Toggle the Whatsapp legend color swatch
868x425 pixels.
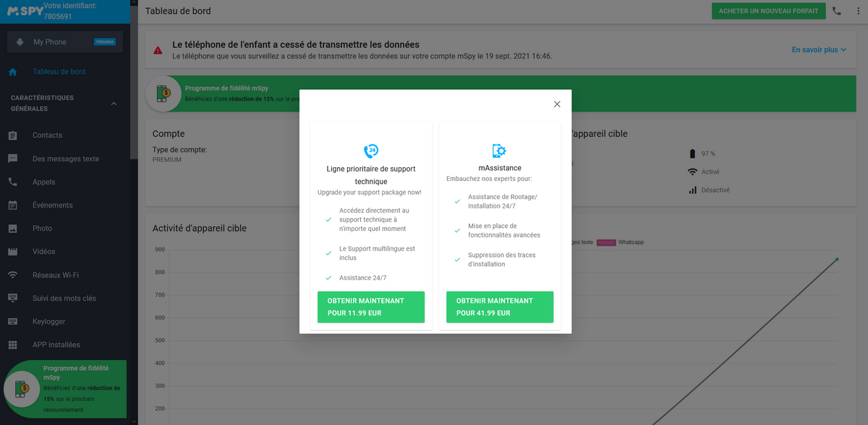click(606, 242)
